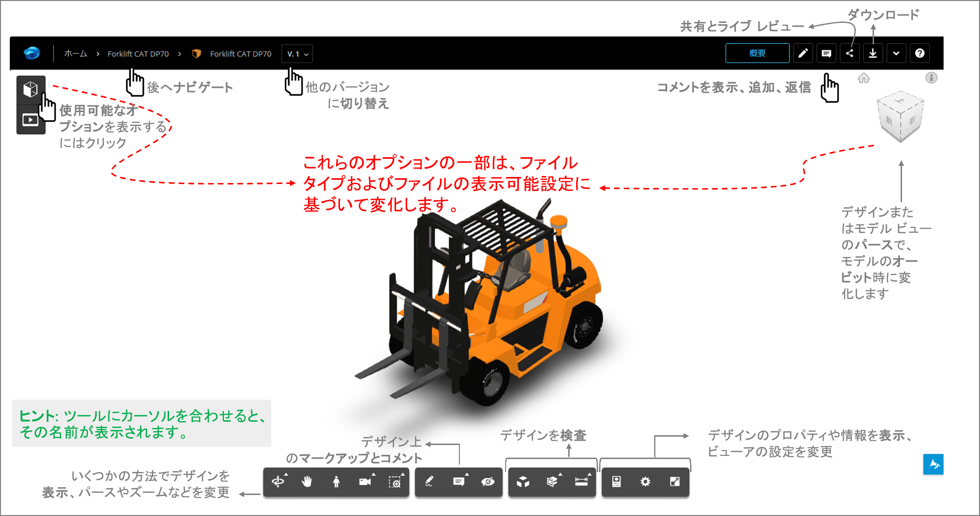This screenshot has height=516, width=980.
Task: Select the zoom window tool
Action: (x=395, y=481)
